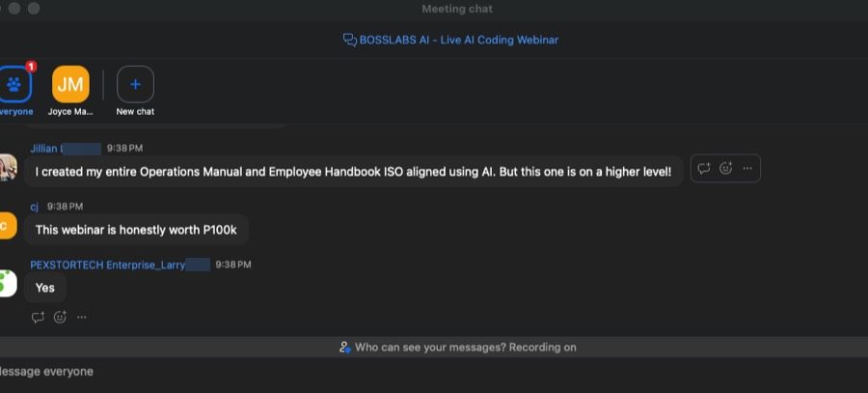The image size is (868, 393).
Task: Add emoji reaction to Jillian's message
Action: (x=725, y=169)
